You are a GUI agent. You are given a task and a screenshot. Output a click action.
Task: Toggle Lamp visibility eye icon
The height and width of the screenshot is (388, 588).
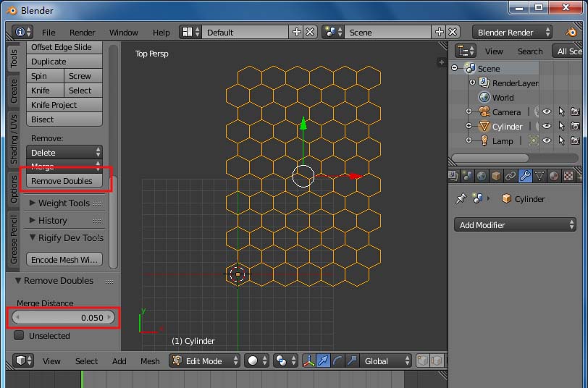(547, 141)
